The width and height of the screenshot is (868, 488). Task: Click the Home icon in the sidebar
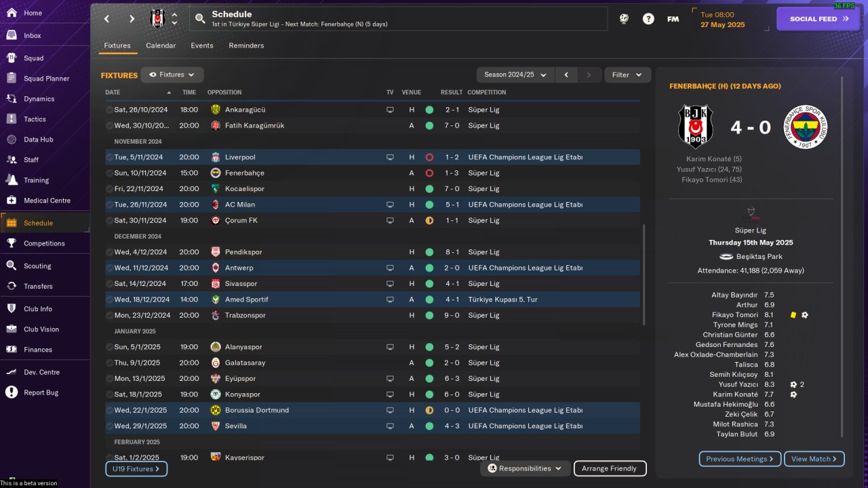(x=12, y=13)
